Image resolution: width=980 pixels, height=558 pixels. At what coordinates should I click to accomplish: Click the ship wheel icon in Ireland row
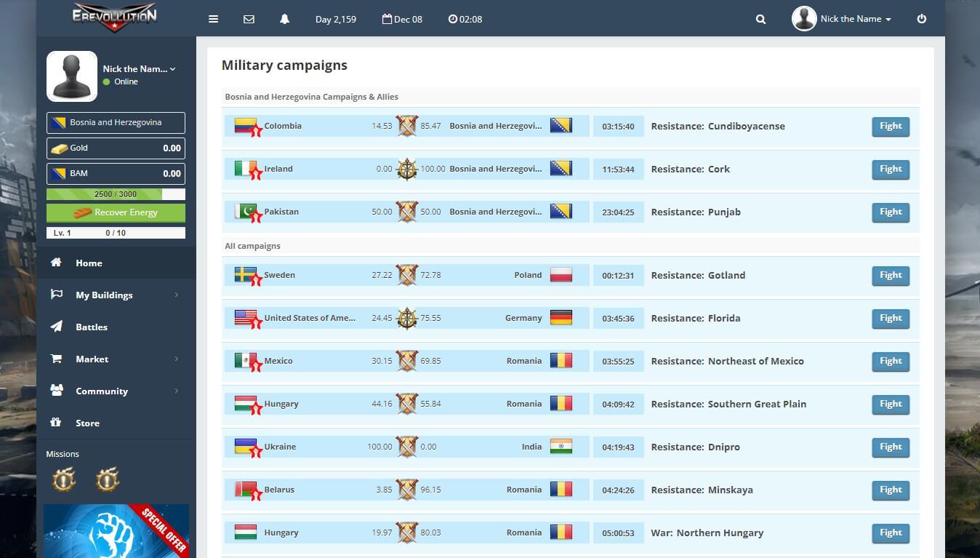click(407, 169)
